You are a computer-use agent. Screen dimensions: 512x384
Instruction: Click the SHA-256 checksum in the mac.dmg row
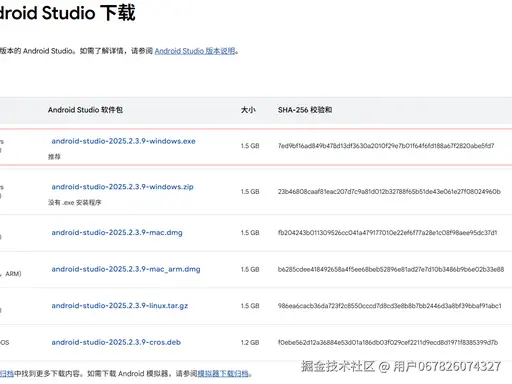(x=388, y=233)
